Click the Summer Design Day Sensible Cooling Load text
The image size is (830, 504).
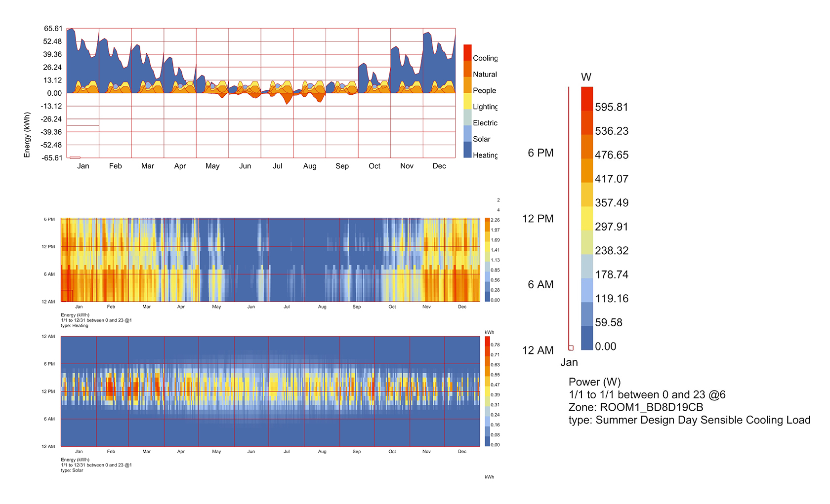point(703,420)
